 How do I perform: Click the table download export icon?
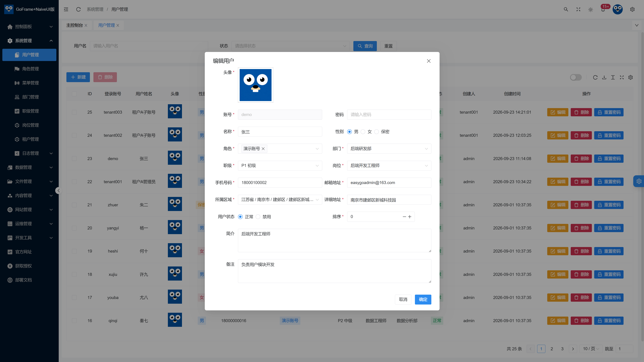point(604,77)
